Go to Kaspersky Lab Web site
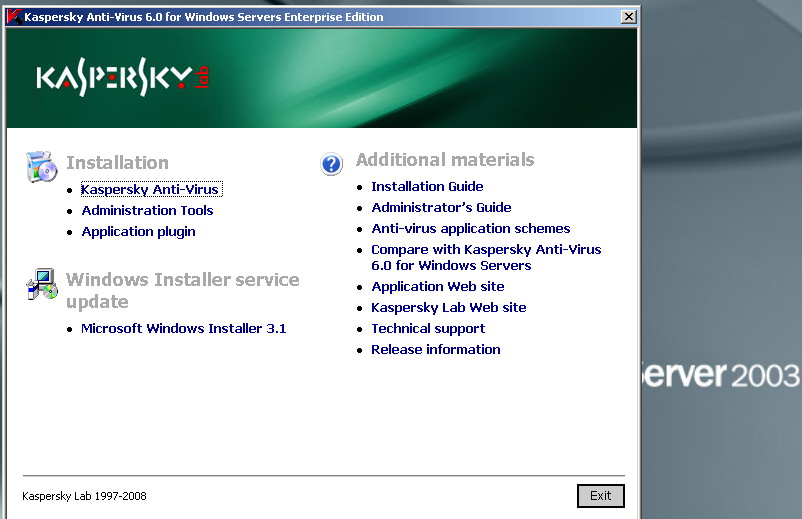This screenshot has width=802, height=519. (x=448, y=307)
